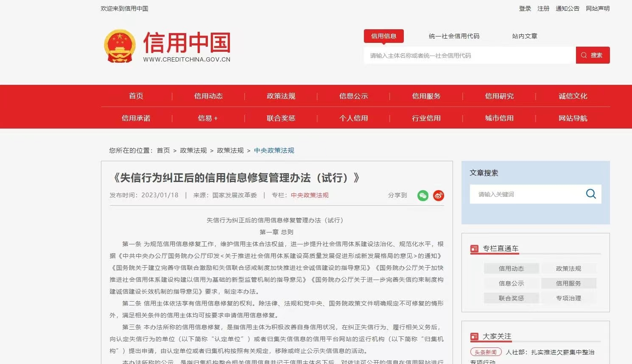Image resolution: width=632 pixels, height=364 pixels.
Task: Click the 登录 link at the top
Action: [525, 8]
